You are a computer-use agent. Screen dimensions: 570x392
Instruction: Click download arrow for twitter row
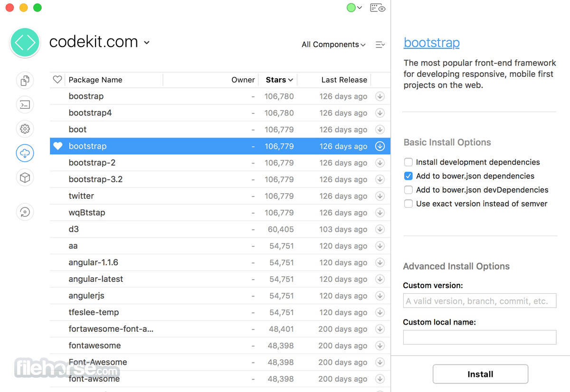pyautogui.click(x=380, y=196)
